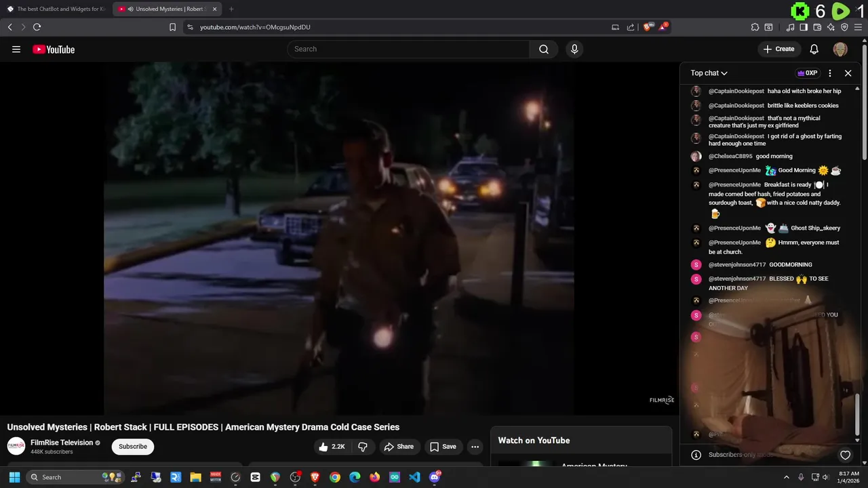Open Discord from the taskbar

[x=435, y=477]
